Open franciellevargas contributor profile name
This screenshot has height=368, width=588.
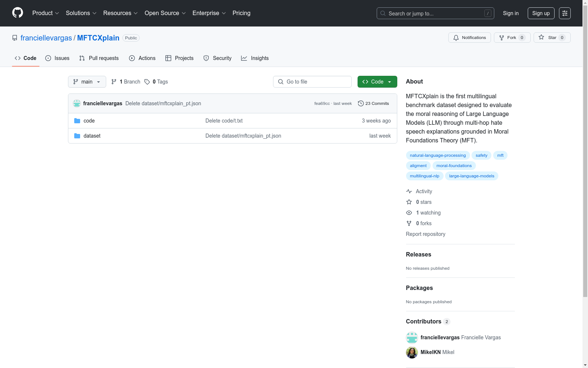(x=440, y=337)
